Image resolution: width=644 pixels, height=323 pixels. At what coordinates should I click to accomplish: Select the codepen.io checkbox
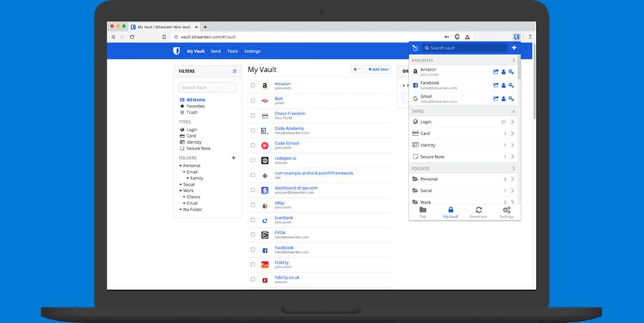253,160
